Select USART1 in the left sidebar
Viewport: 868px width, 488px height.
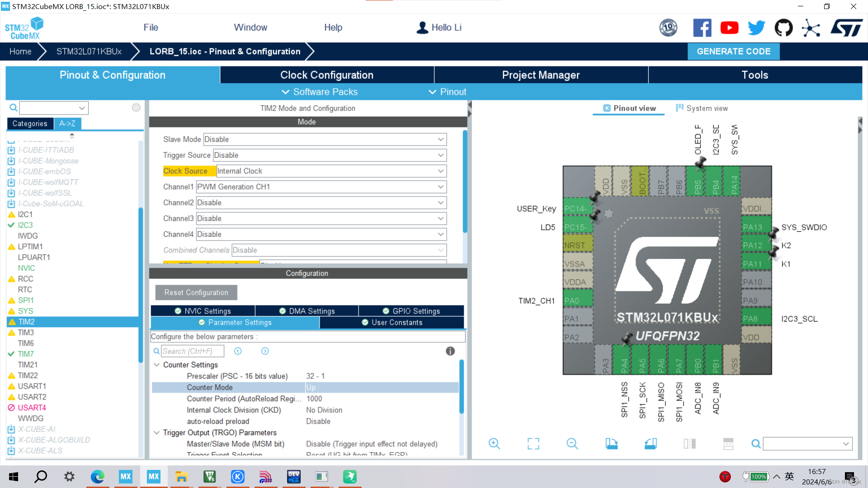click(x=31, y=386)
